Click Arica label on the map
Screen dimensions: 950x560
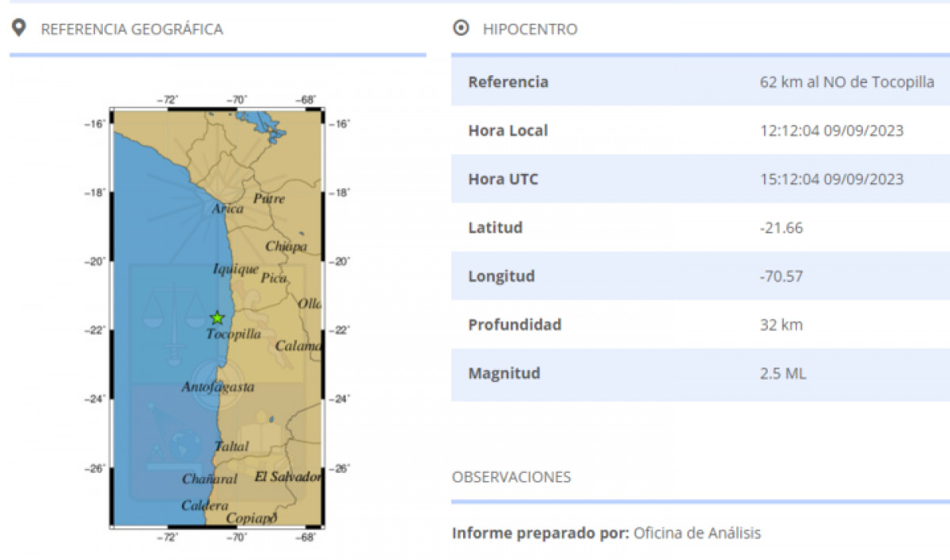pos(227,209)
